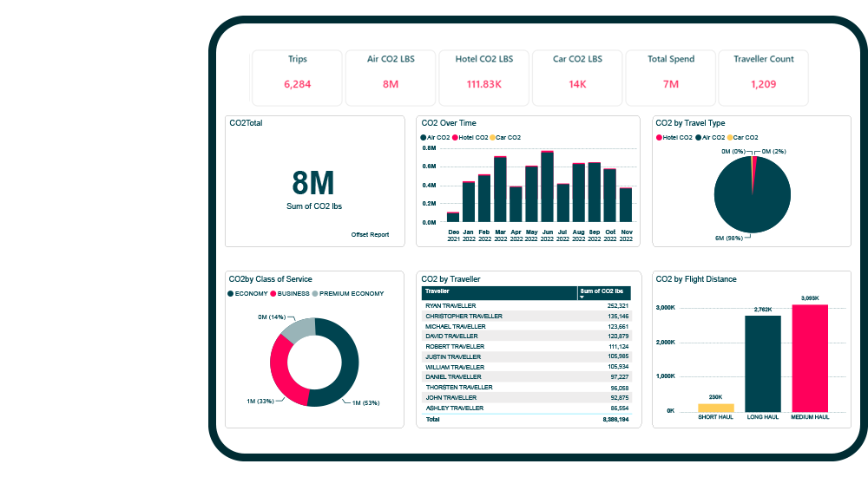The height and width of the screenshot is (477, 868).
Task: Click the ECONOMY legend item
Action: point(247,294)
